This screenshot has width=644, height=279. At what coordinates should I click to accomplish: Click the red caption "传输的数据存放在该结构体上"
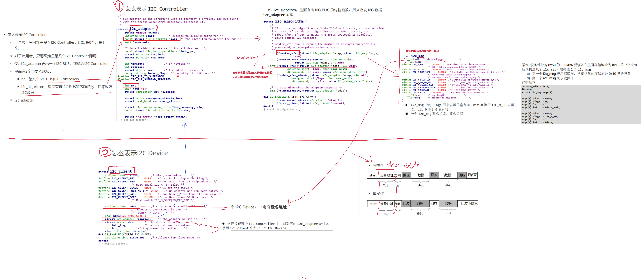(x=422, y=51)
